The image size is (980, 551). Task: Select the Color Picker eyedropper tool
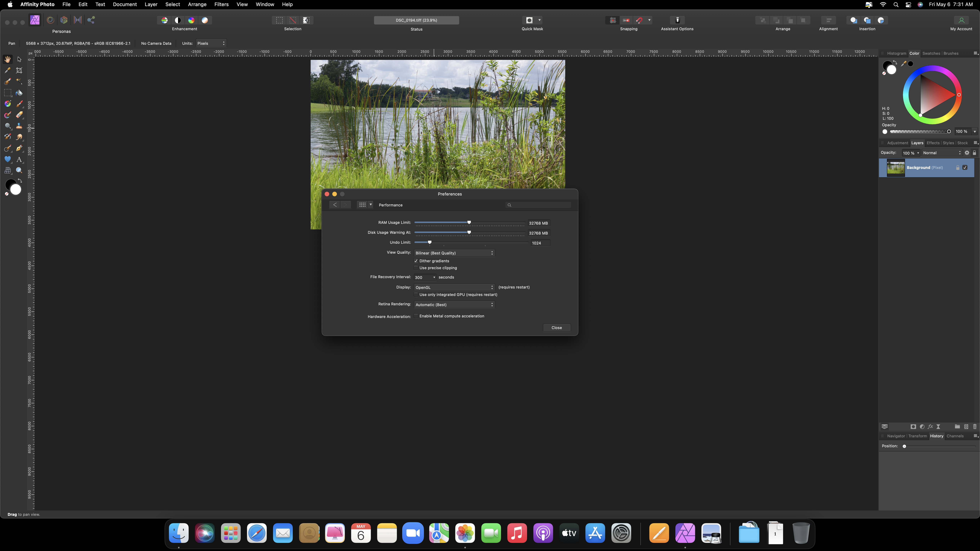[x=8, y=70]
